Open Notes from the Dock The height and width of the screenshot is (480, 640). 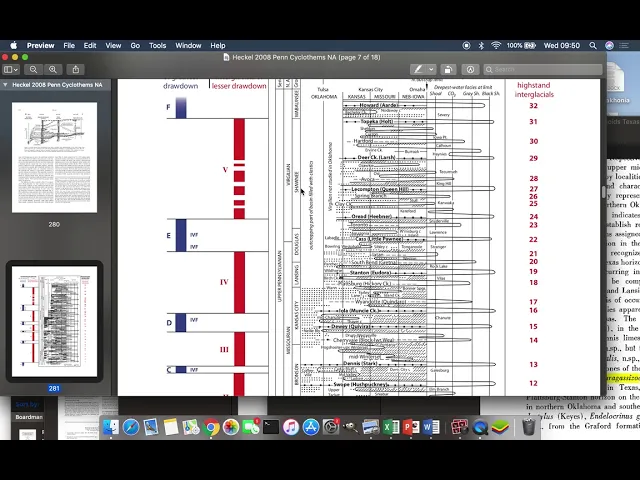[171, 427]
